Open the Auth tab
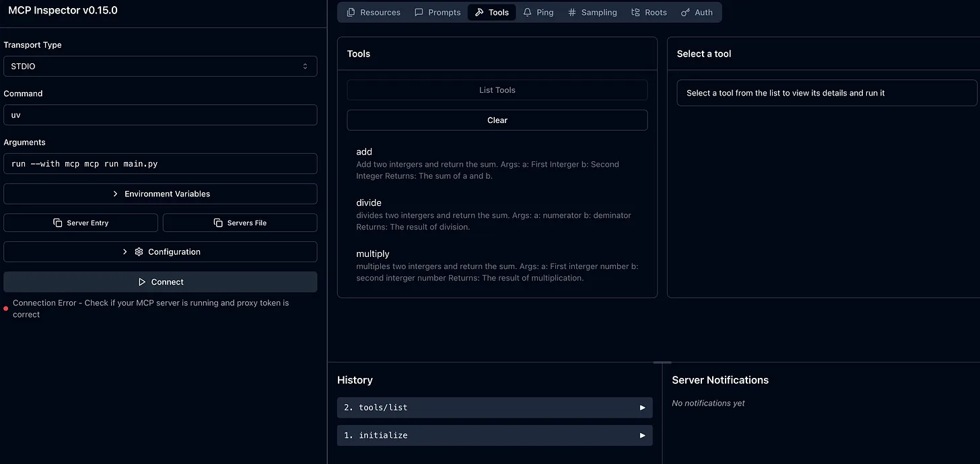The image size is (980, 464). click(x=697, y=12)
